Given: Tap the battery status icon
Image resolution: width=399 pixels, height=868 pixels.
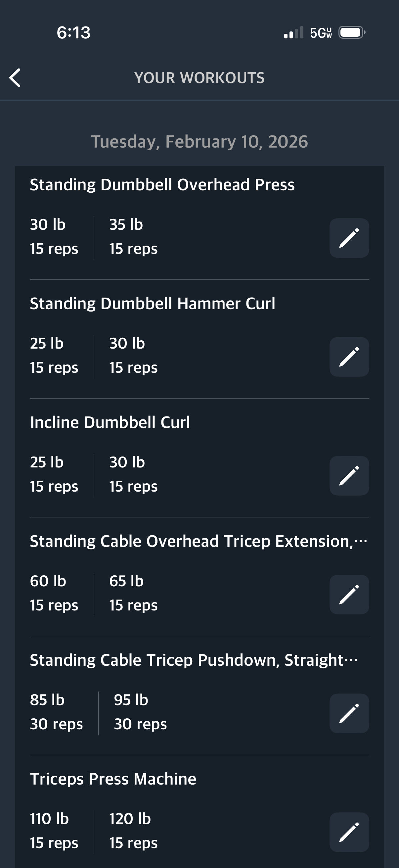Looking at the screenshot, I should (352, 33).
